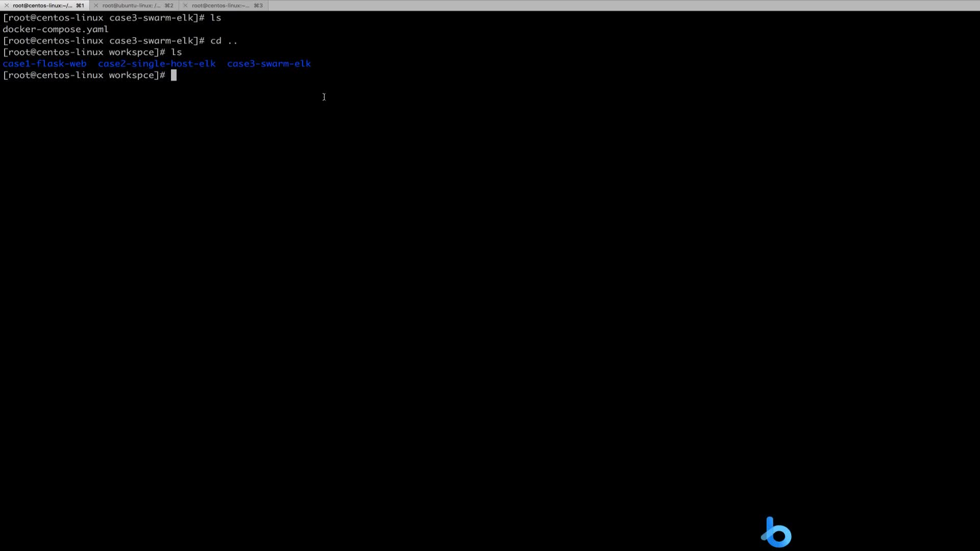The height and width of the screenshot is (551, 980).
Task: Close the third centos-linux tab
Action: point(185,6)
